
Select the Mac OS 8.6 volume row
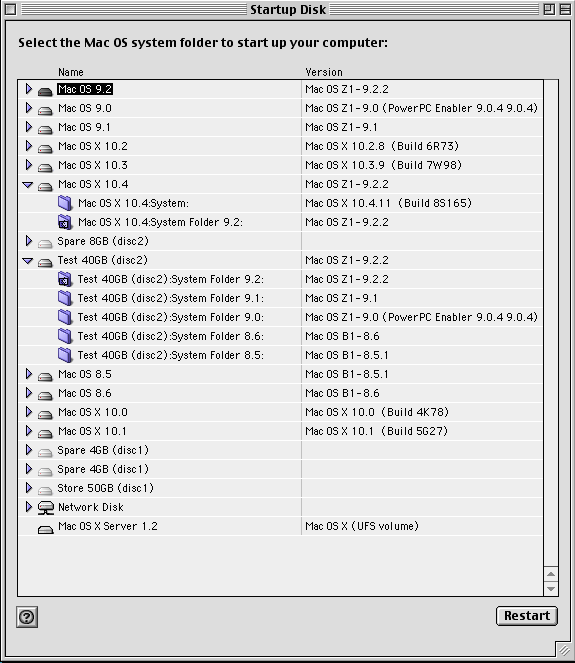click(280, 393)
